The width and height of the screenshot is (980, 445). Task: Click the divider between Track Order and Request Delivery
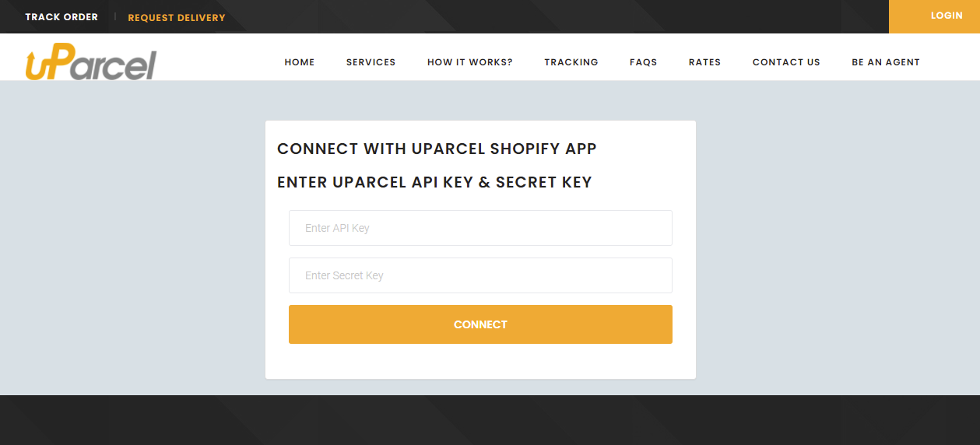click(115, 16)
